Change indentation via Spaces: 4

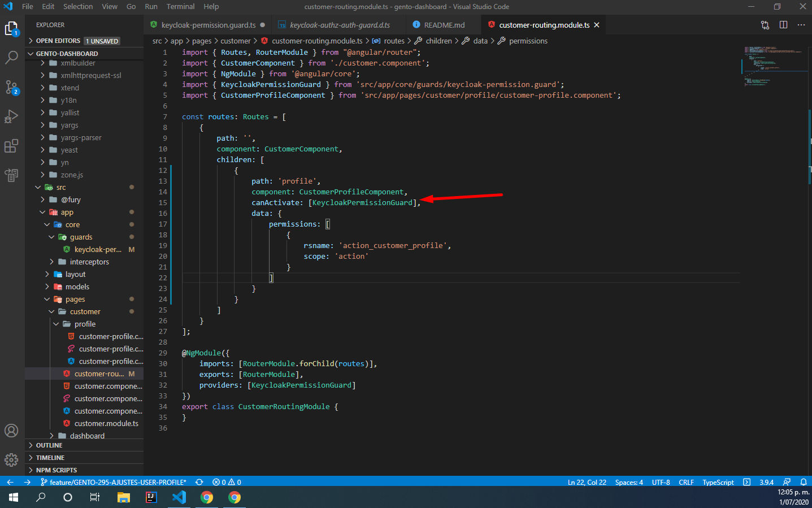click(x=629, y=482)
